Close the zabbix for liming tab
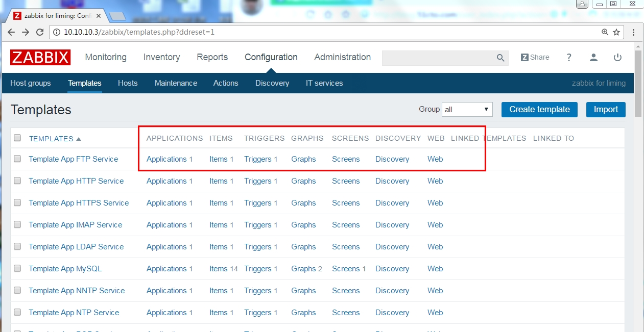 click(99, 16)
